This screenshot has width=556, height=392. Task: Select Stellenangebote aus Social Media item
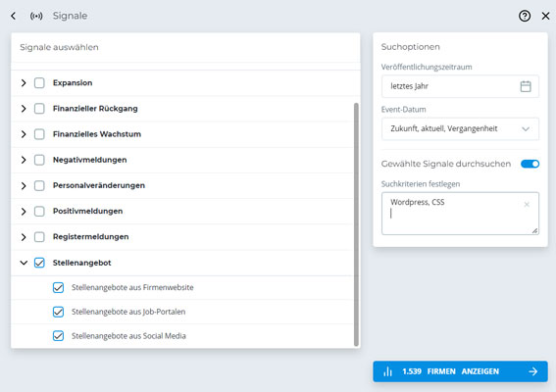tap(128, 336)
